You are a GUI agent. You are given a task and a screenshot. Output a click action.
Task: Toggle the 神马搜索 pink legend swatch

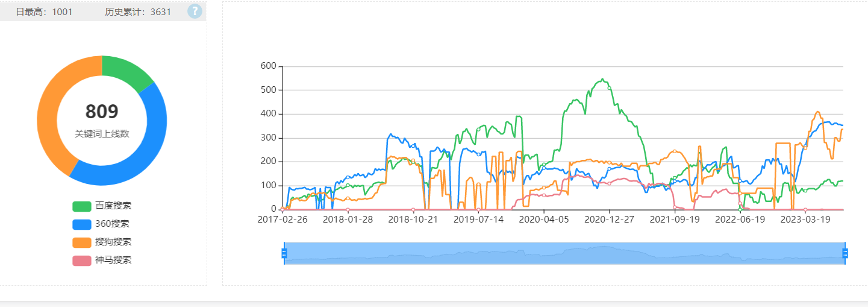[82, 261]
